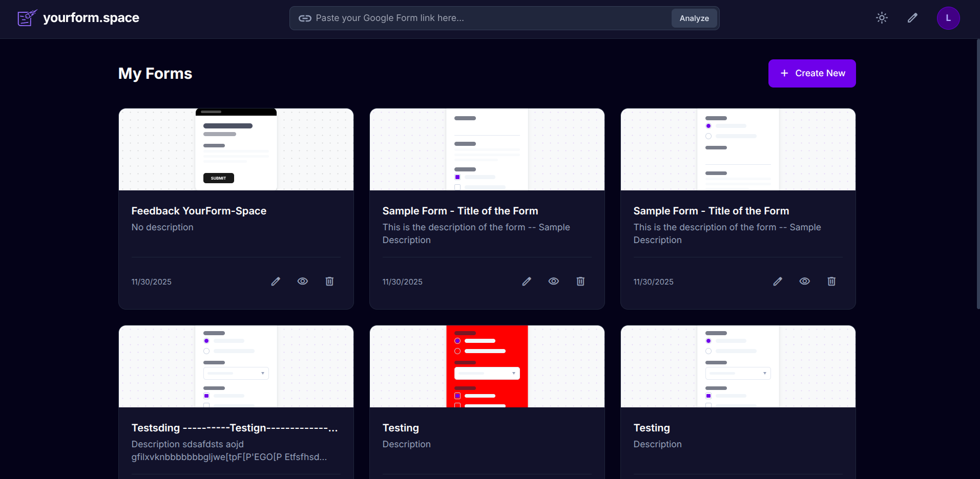Edit Feedback YourForm-Space using its pencil icon

click(276, 281)
